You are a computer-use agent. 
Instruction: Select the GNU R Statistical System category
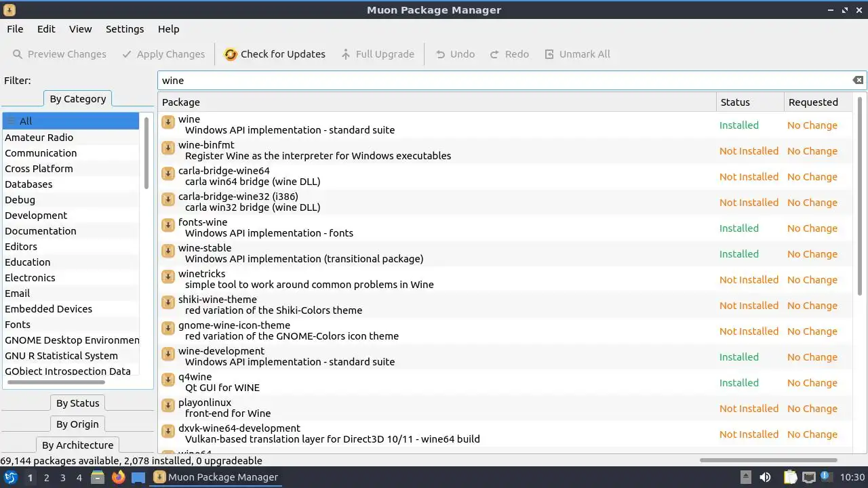point(71,356)
